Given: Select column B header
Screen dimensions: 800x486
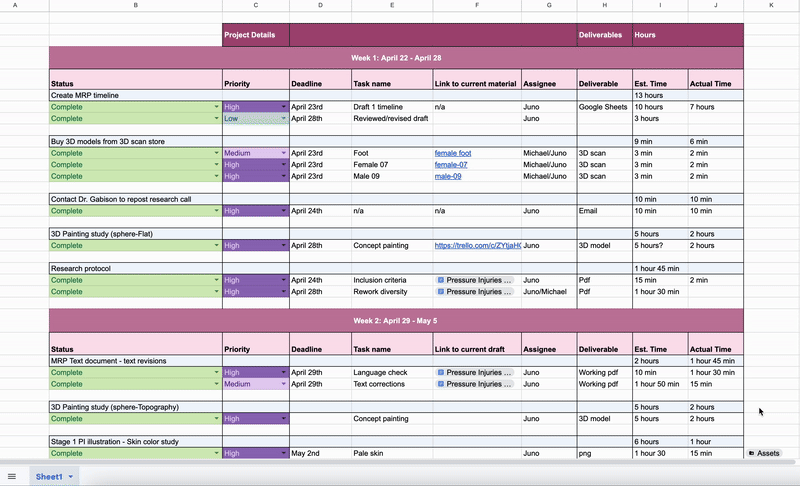Looking at the screenshot, I should 136,5.
